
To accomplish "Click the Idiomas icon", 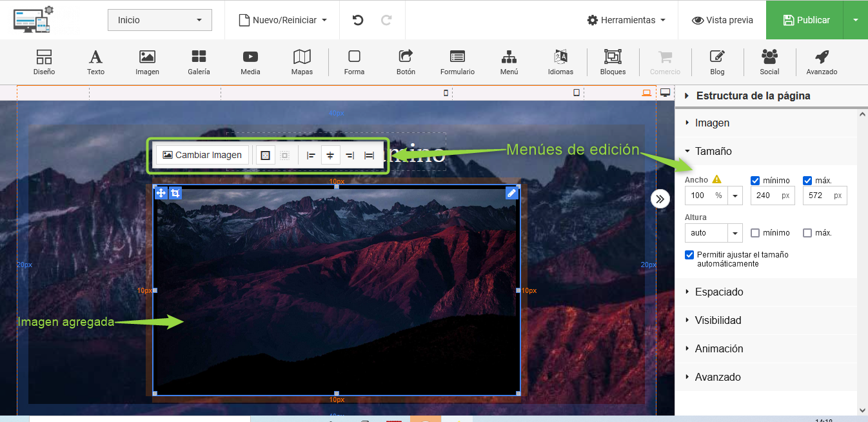I will pyautogui.click(x=560, y=62).
